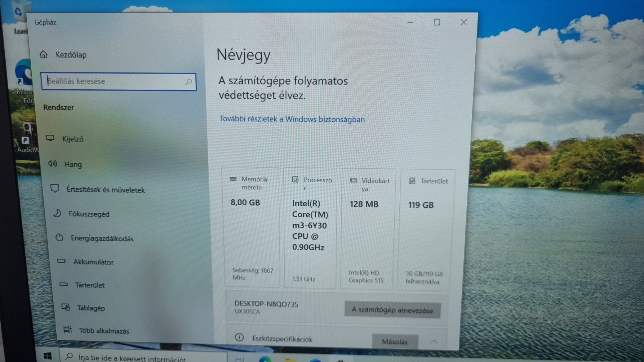Open the Windows Start menu
The height and width of the screenshot is (362, 644).
(x=48, y=356)
